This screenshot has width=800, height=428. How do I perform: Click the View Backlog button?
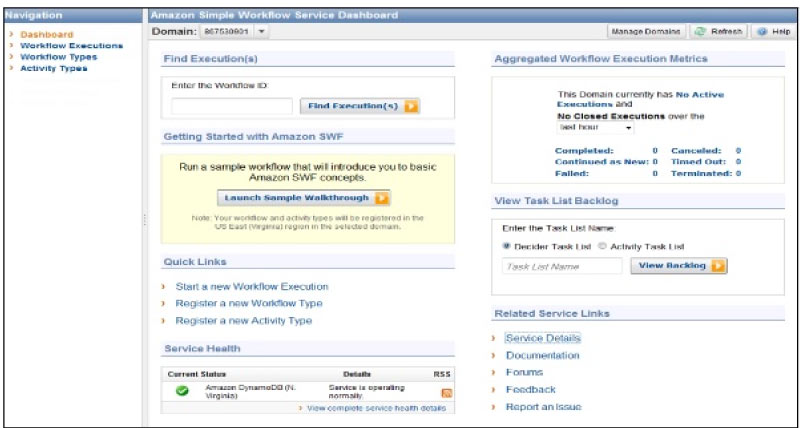pyautogui.click(x=679, y=266)
